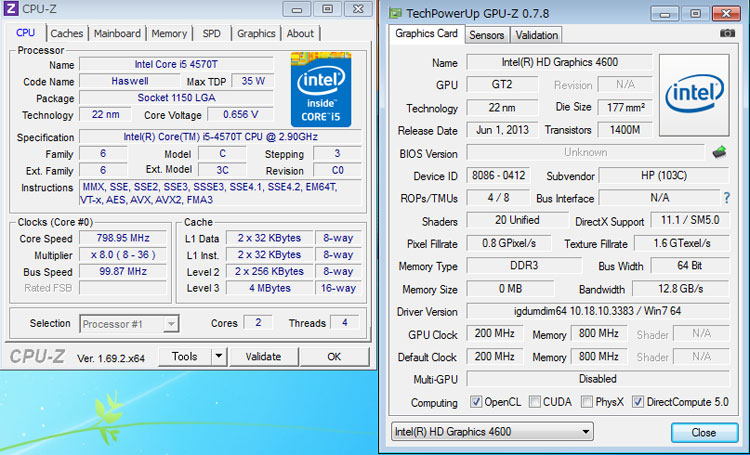Toggle the OpenCL checkbox
750x455 pixels.
point(475,401)
